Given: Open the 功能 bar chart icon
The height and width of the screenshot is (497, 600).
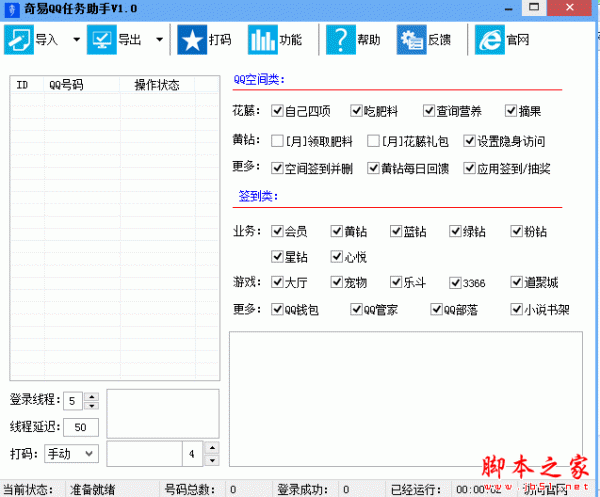Looking at the screenshot, I should [x=262, y=39].
